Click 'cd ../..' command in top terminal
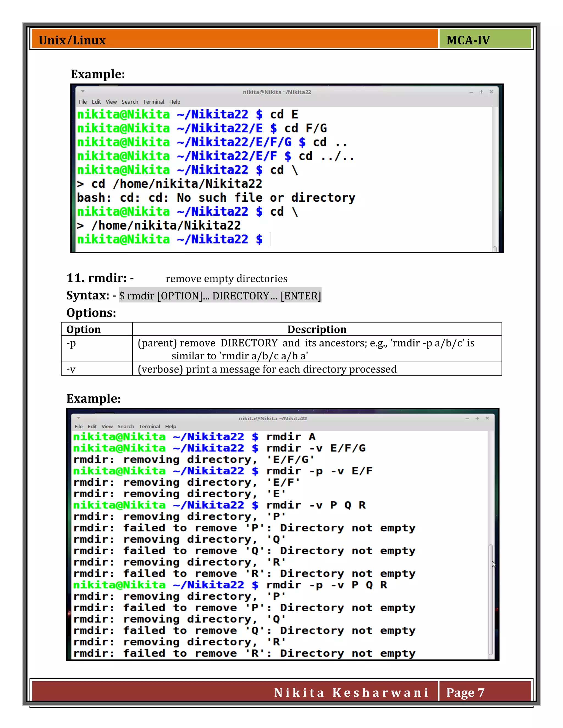This screenshot has width=563, height=728. pyautogui.click(x=327, y=156)
